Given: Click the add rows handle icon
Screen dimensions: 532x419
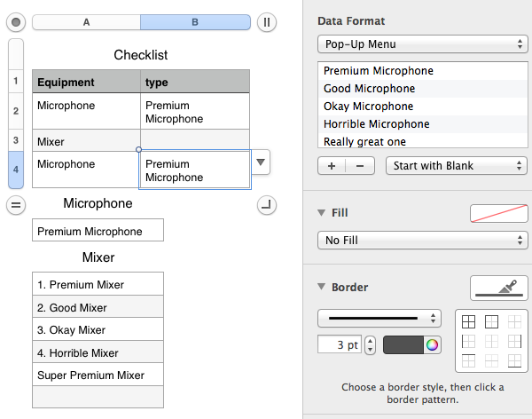Looking at the screenshot, I should pos(16,205).
